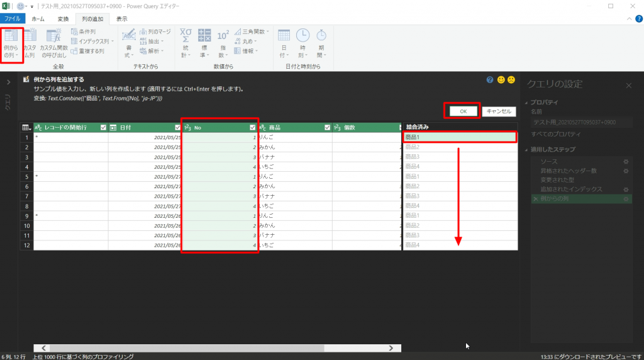This screenshot has width=644, height=360.
Task: Click the カスタム関数の呼び出し icon
Action: (53, 38)
